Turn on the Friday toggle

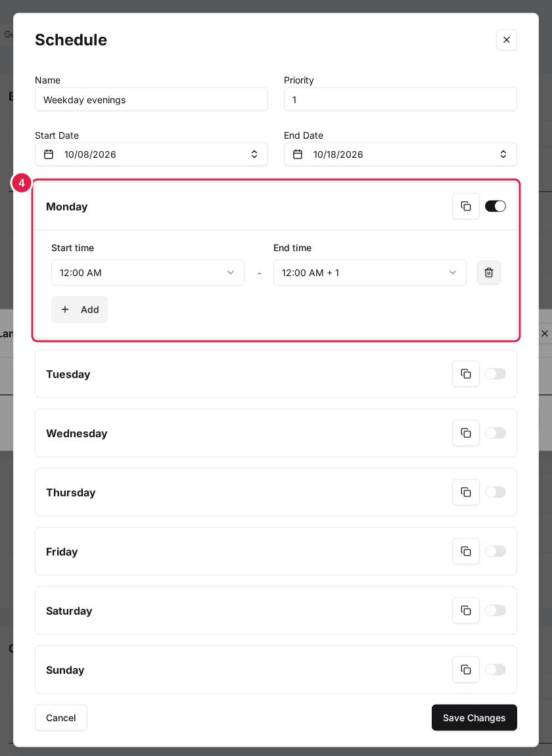[x=495, y=551]
